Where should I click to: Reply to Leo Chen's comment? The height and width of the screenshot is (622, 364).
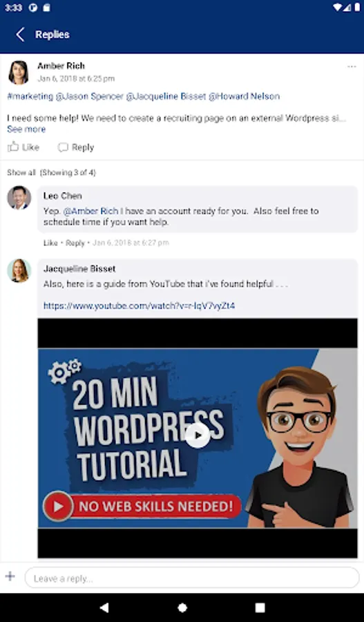pos(75,243)
